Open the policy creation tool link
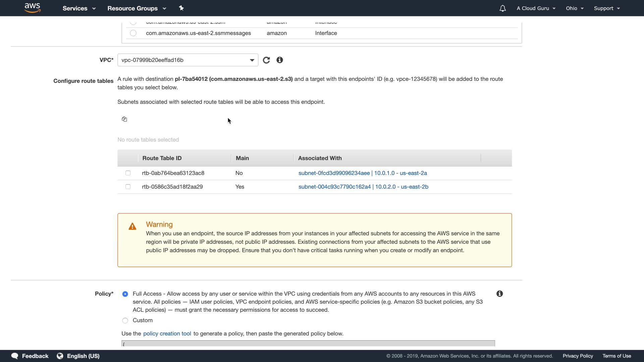644x362 pixels. pyautogui.click(x=167, y=334)
